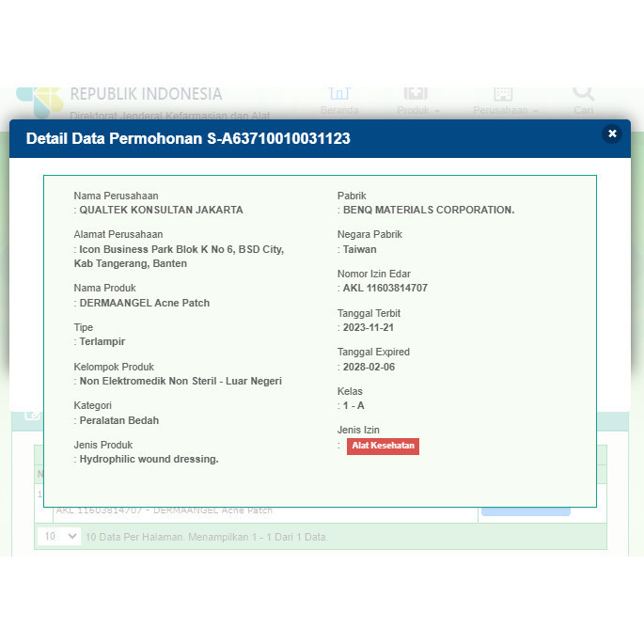
Task: Select Kelas value 1 - A
Action: point(353,405)
